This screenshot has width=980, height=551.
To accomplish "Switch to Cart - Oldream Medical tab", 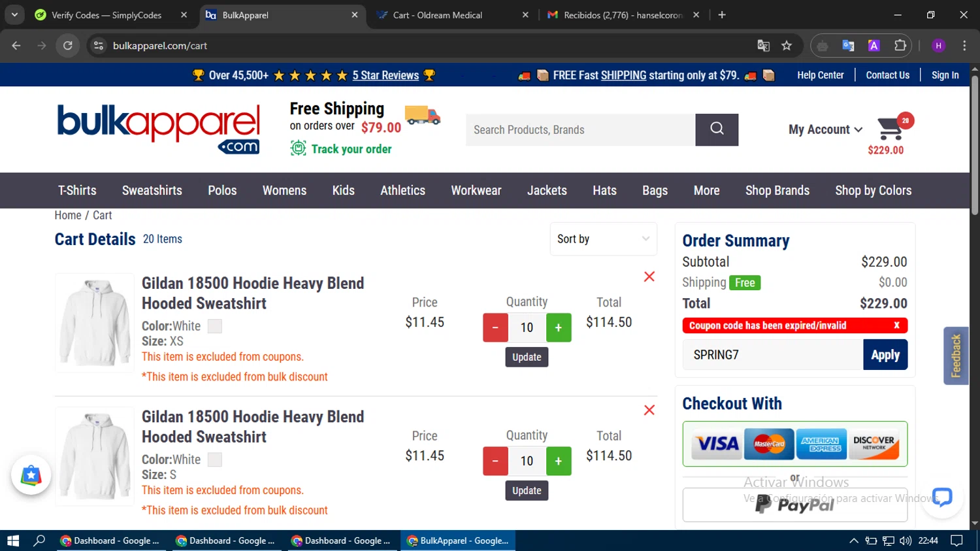I will pyautogui.click(x=452, y=14).
